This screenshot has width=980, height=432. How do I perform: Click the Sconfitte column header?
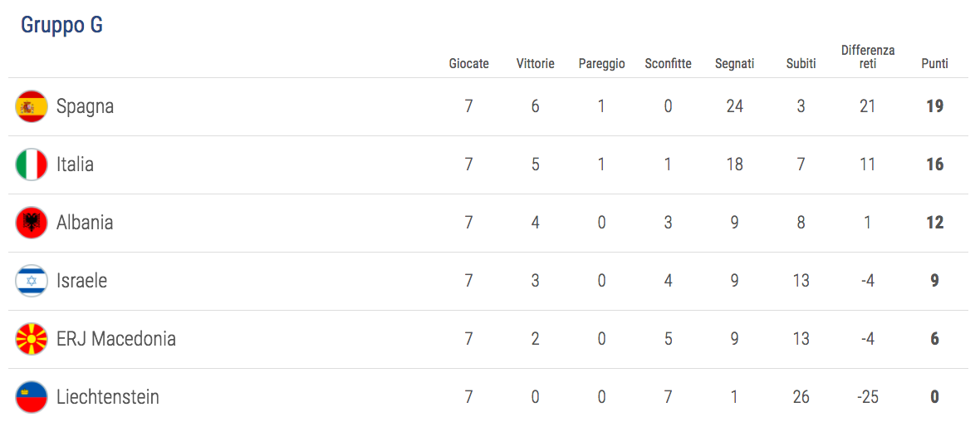pyautogui.click(x=668, y=64)
